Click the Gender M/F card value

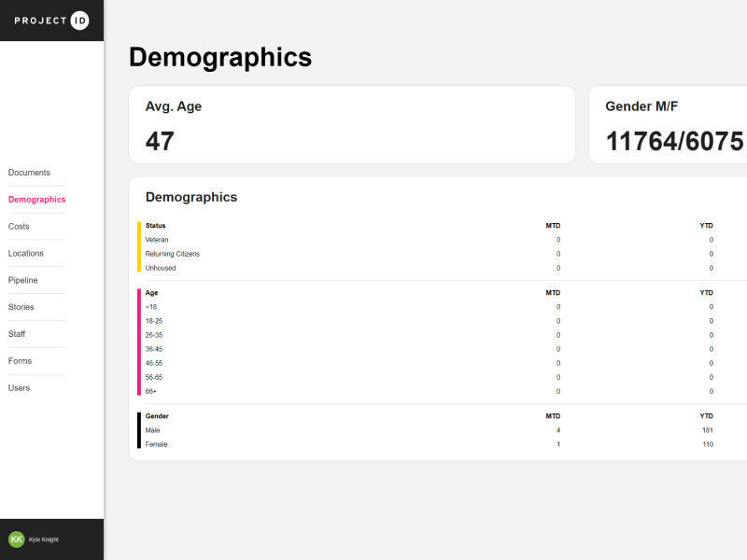point(674,142)
